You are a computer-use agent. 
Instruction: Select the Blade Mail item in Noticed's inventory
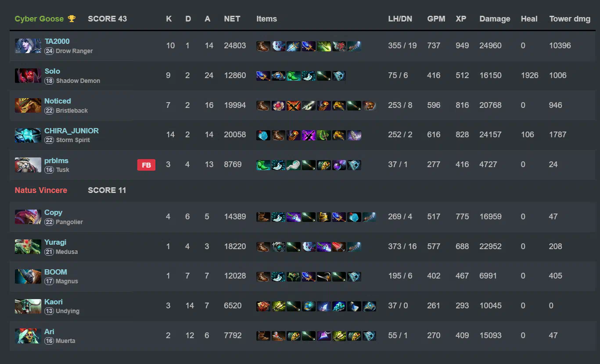click(x=294, y=106)
